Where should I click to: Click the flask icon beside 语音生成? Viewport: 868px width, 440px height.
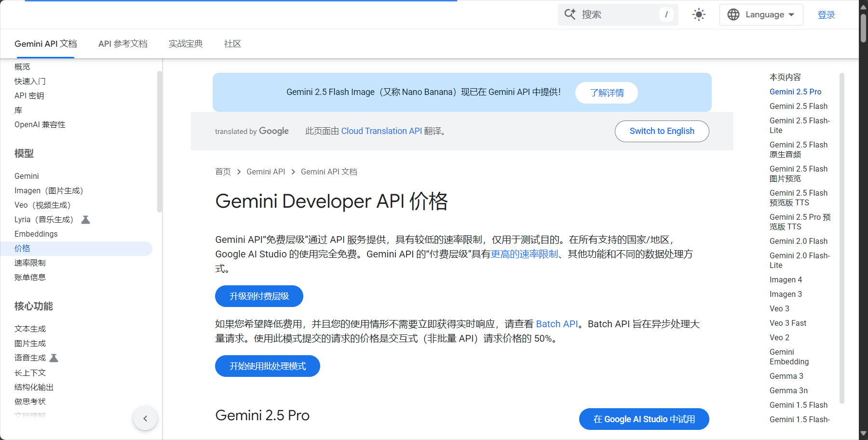click(x=54, y=358)
